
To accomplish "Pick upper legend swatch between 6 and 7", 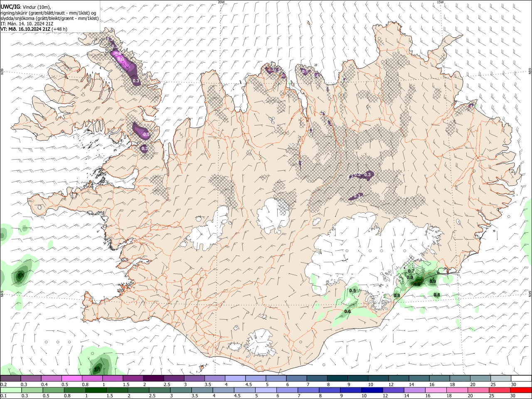I will point(296,378).
